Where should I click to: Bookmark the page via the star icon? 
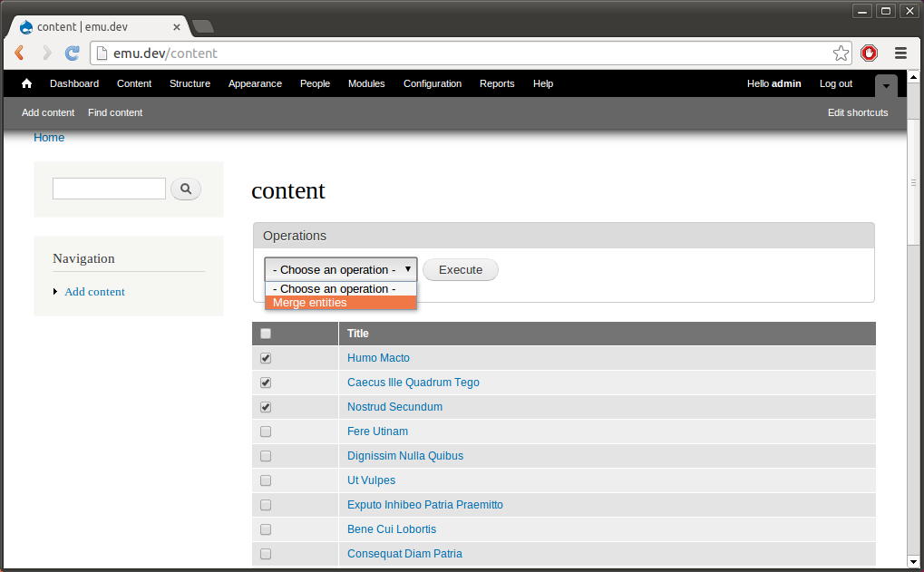pos(841,53)
